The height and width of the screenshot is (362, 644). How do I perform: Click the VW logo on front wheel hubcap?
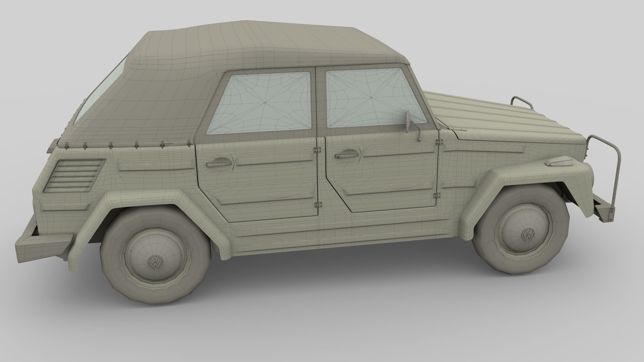pos(528,235)
